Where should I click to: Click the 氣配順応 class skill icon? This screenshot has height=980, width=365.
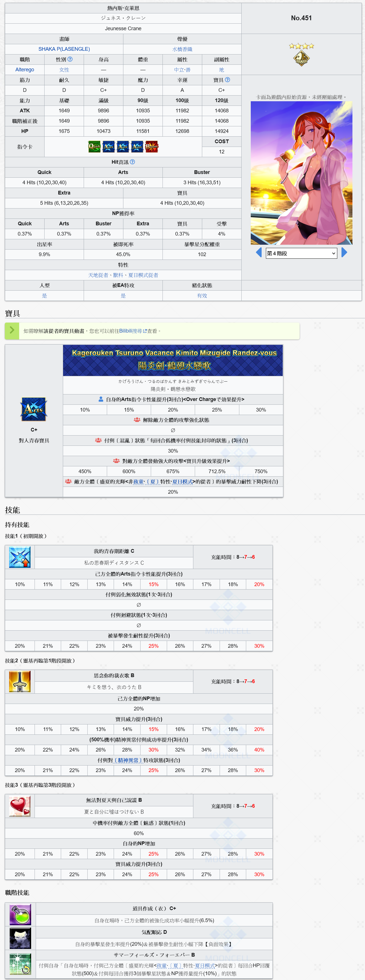(x=20, y=938)
